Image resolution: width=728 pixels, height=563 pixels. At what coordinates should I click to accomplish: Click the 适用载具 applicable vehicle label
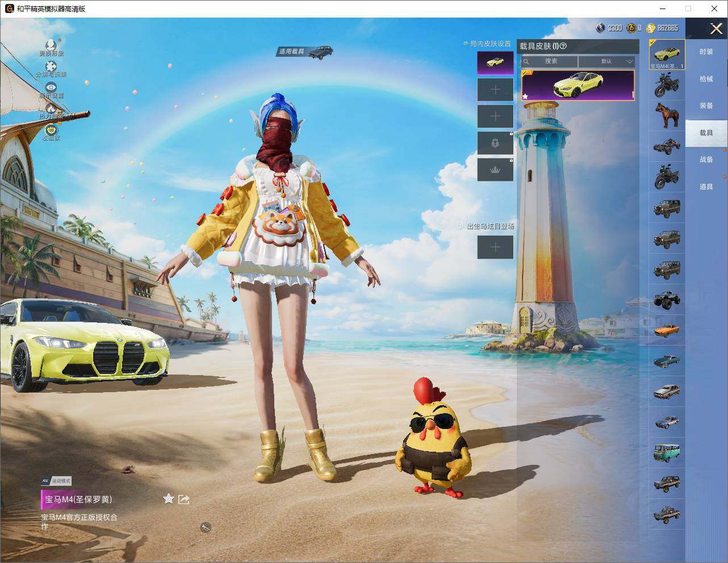pos(306,52)
